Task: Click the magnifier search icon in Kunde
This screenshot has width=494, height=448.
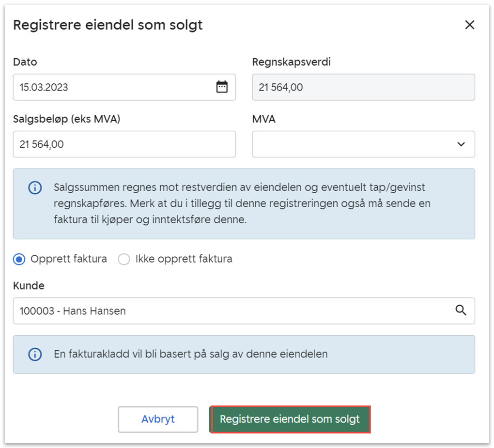Action: (461, 310)
